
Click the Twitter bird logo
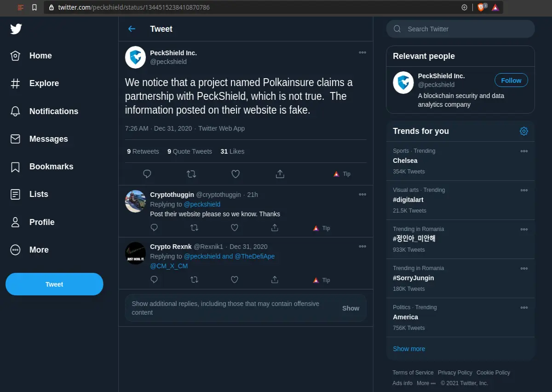[x=16, y=29]
